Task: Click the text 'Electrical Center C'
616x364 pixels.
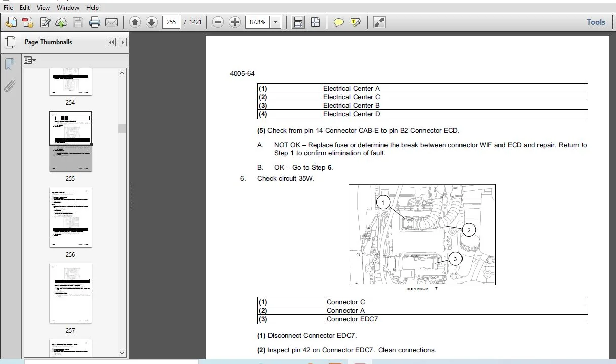Action: point(351,97)
